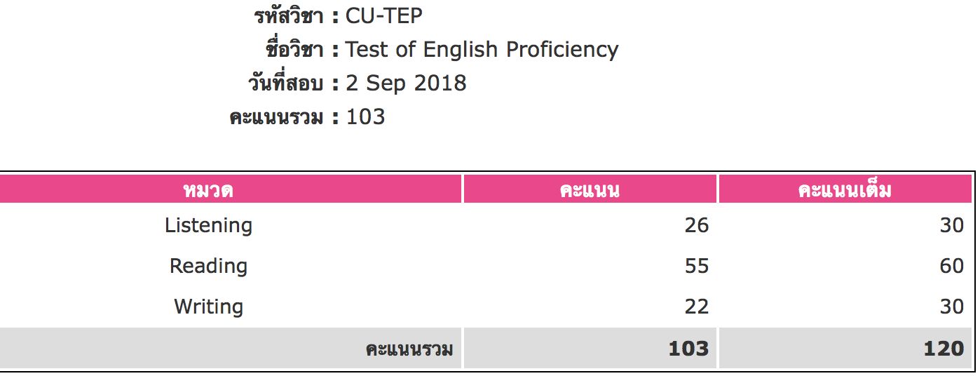Click the exam date 2 Sep 2018
The image size is (980, 376).
pyautogui.click(x=406, y=83)
